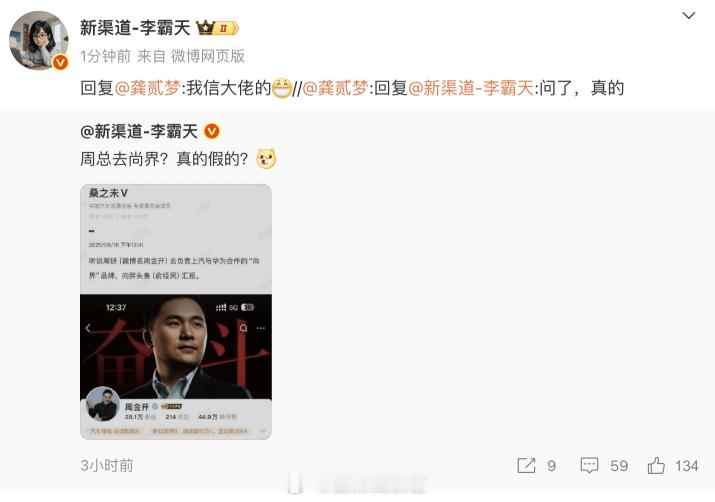Click the 微博网页版 source link
The image size is (715, 502).
tap(208, 56)
